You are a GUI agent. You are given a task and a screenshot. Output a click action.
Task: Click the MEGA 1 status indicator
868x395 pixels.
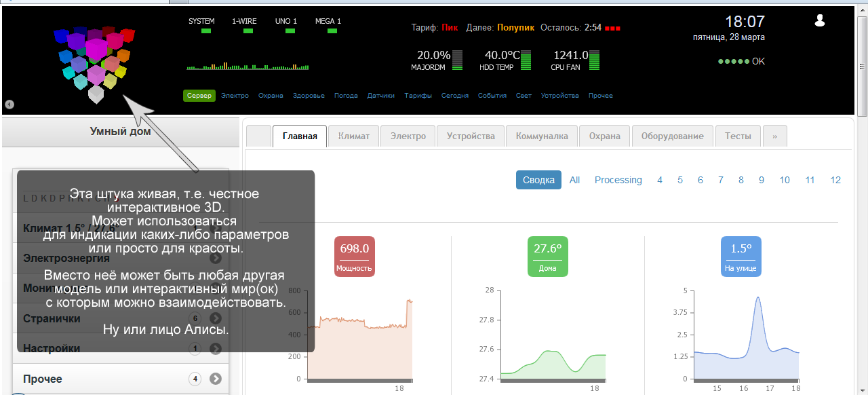[x=328, y=31]
